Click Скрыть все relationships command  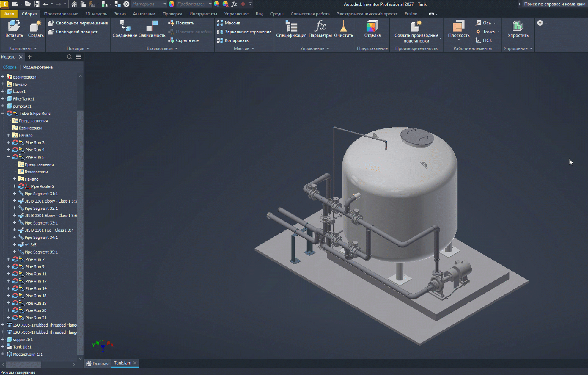[x=184, y=41]
